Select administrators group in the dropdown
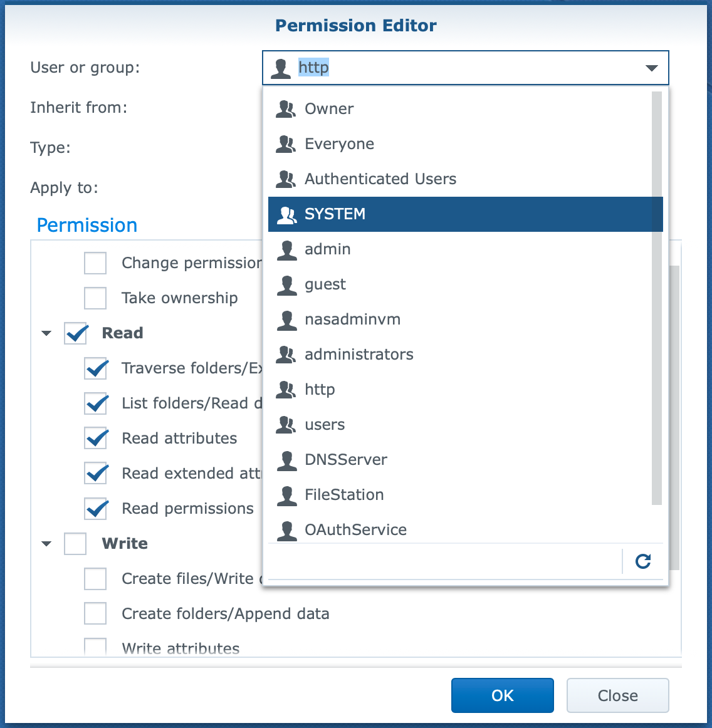Image resolution: width=712 pixels, height=728 pixels. pyautogui.click(x=466, y=355)
